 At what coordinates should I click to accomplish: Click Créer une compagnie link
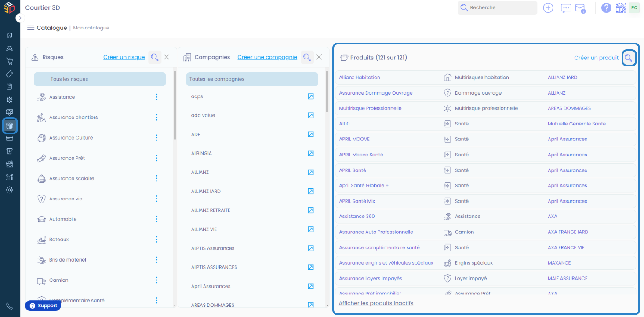click(x=267, y=57)
